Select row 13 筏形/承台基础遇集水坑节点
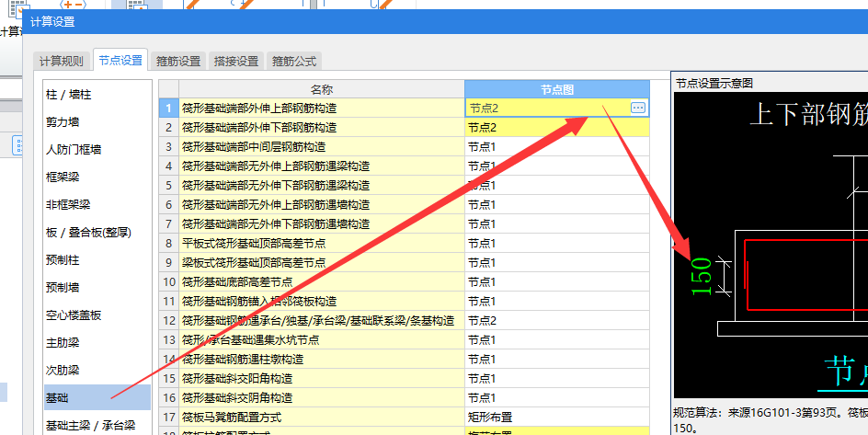The image size is (868, 435). [322, 339]
